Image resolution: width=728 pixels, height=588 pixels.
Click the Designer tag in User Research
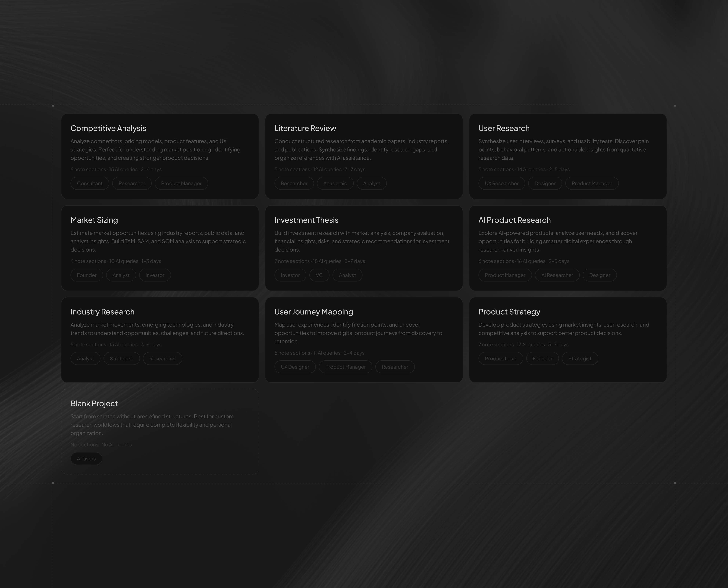pyautogui.click(x=545, y=183)
